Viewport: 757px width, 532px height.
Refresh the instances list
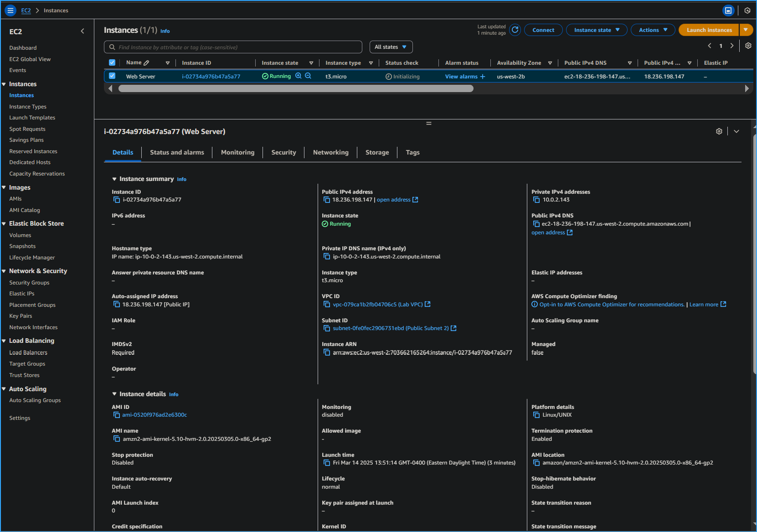(x=515, y=30)
